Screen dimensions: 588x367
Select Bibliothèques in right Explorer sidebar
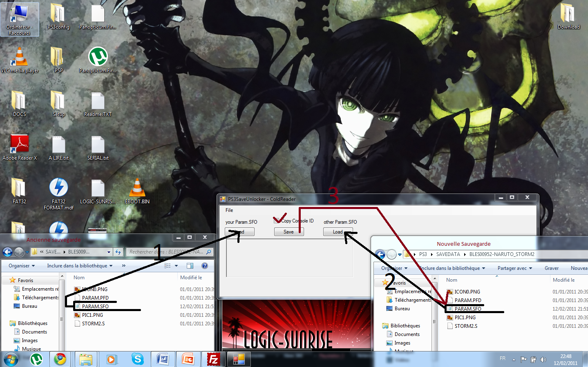point(405,326)
